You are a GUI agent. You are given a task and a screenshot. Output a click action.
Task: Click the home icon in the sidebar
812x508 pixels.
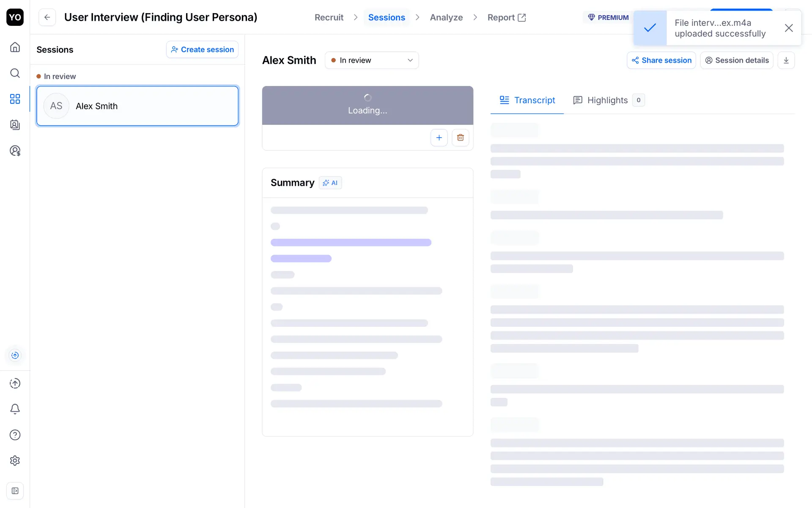pyautogui.click(x=15, y=47)
